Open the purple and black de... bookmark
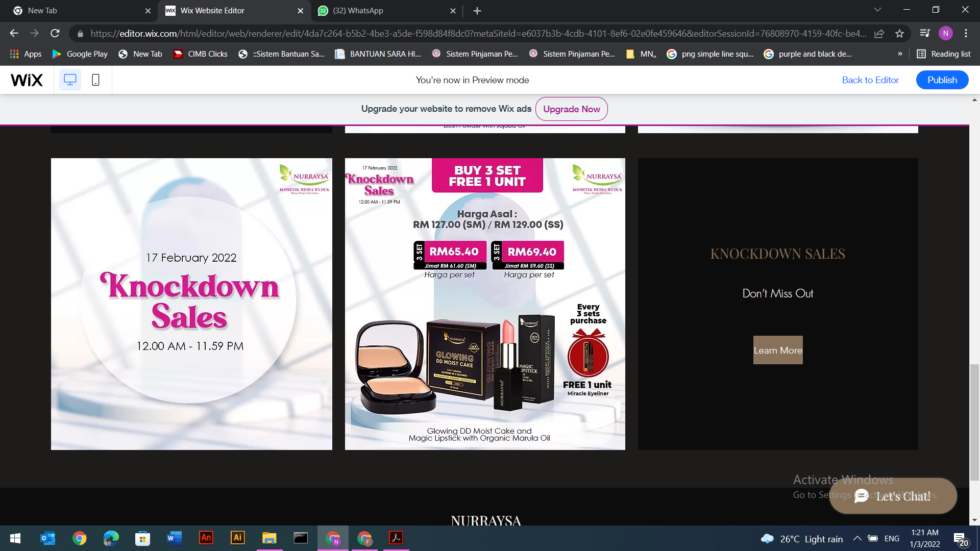The image size is (980, 551). click(x=807, y=54)
